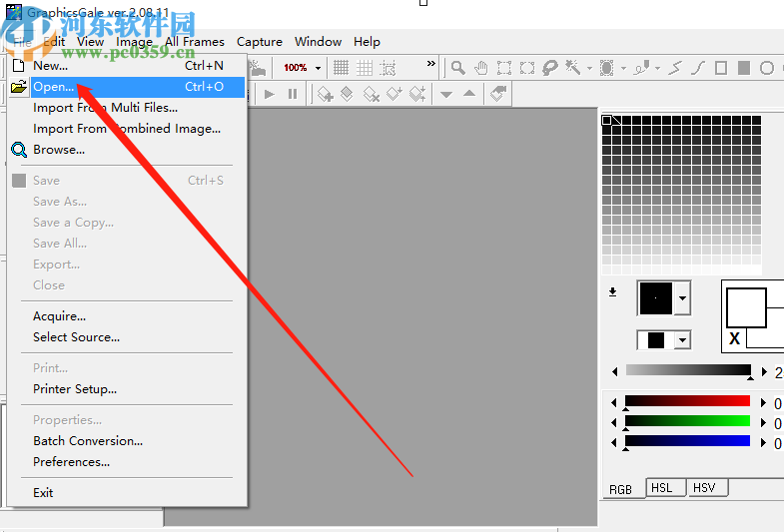Select the Magic Wand tool
This screenshot has height=532, width=784.
pyautogui.click(x=573, y=68)
